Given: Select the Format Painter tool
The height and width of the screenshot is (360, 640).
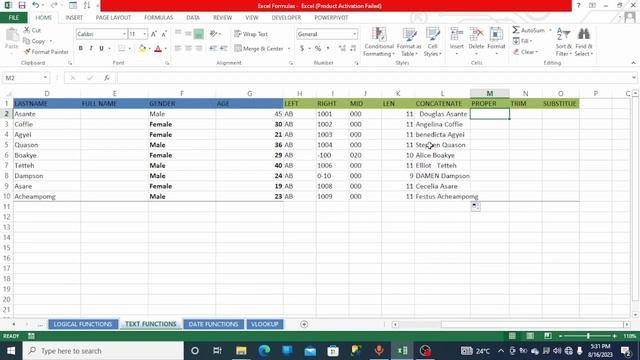Looking at the screenshot, I should pos(46,52).
